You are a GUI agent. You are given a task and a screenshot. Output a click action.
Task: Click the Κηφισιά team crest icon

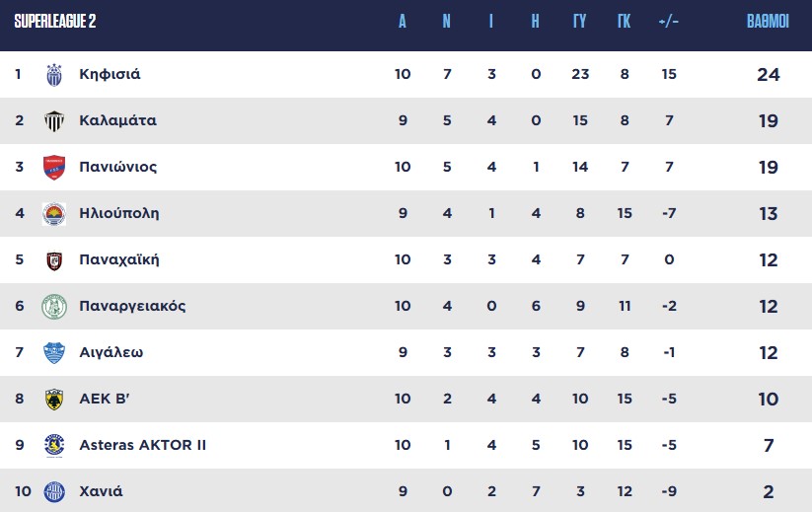tap(54, 75)
